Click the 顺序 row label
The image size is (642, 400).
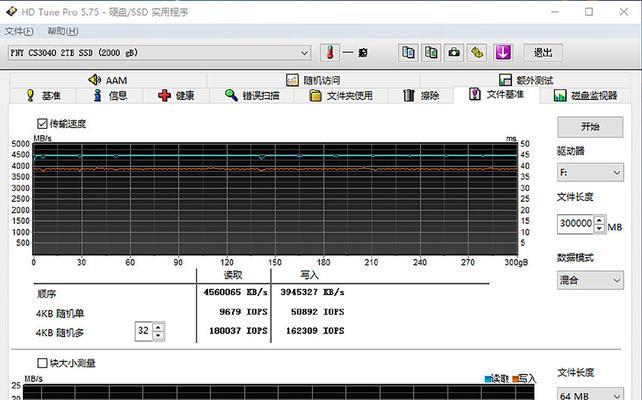[x=46, y=294]
